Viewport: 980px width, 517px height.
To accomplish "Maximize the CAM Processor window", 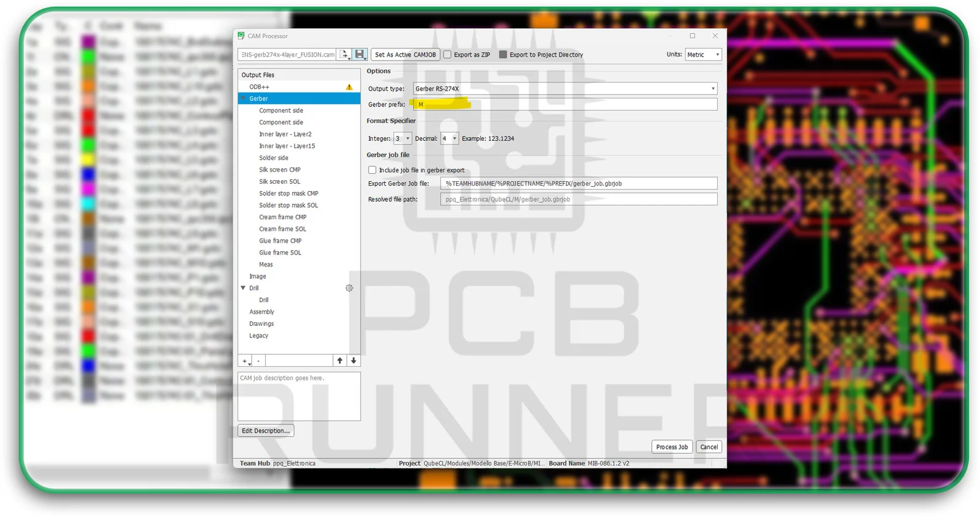I will click(x=692, y=36).
